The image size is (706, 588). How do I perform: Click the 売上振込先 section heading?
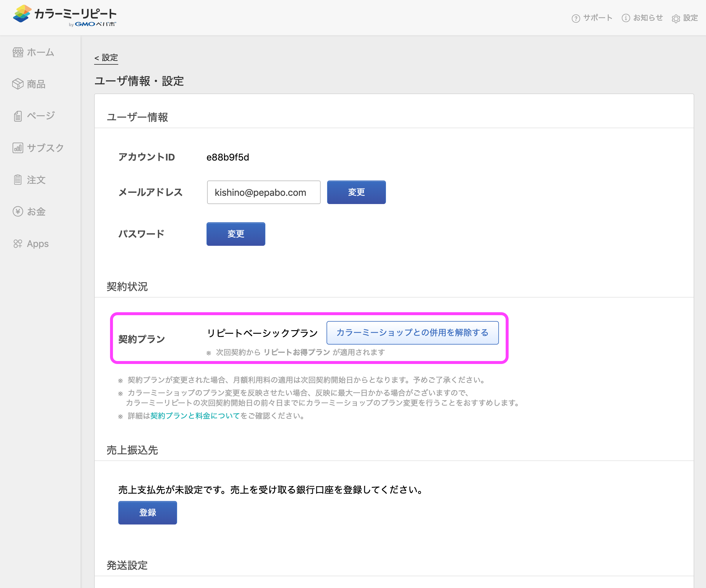pyautogui.click(x=132, y=450)
